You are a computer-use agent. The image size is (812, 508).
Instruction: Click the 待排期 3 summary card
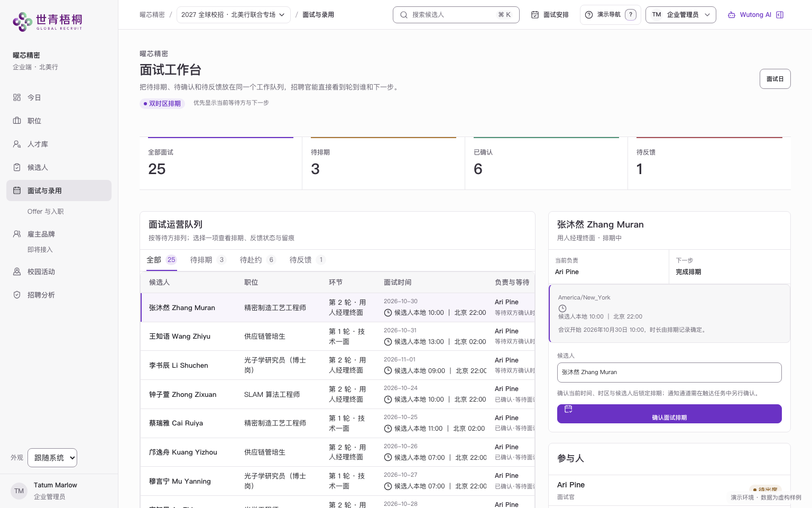coord(383,163)
